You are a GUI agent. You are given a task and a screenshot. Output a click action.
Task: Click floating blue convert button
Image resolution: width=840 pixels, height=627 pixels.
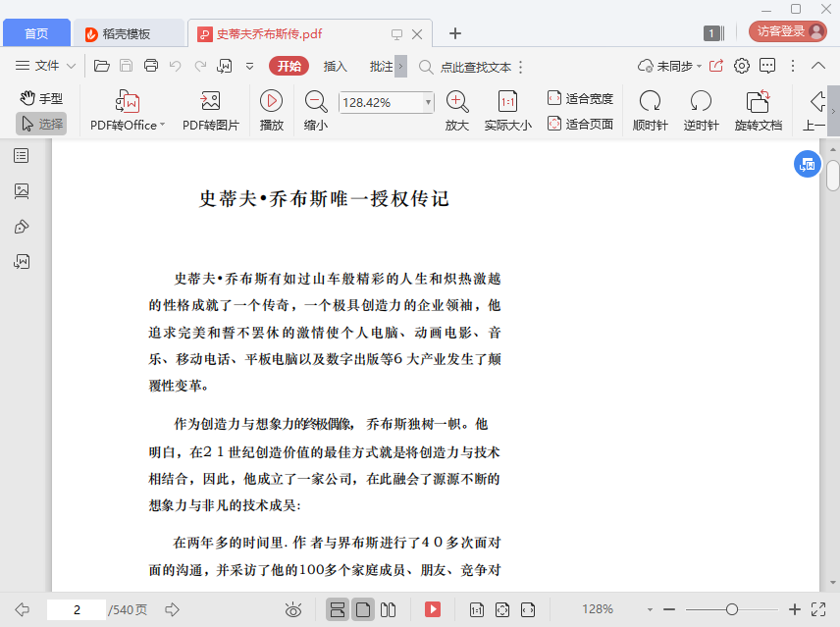pos(808,165)
